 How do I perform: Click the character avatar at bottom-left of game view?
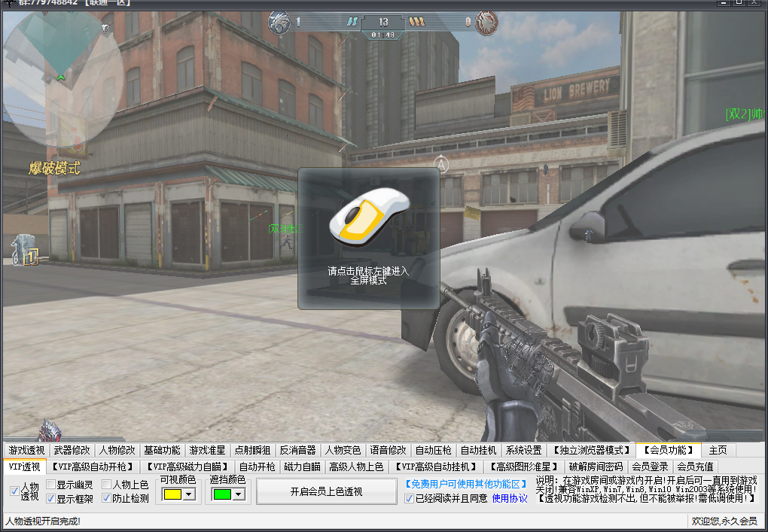(49, 431)
